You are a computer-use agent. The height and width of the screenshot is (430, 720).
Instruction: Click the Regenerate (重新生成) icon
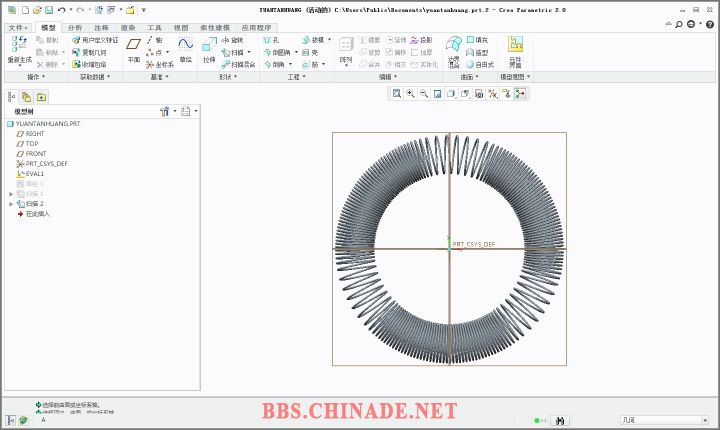tap(20, 48)
